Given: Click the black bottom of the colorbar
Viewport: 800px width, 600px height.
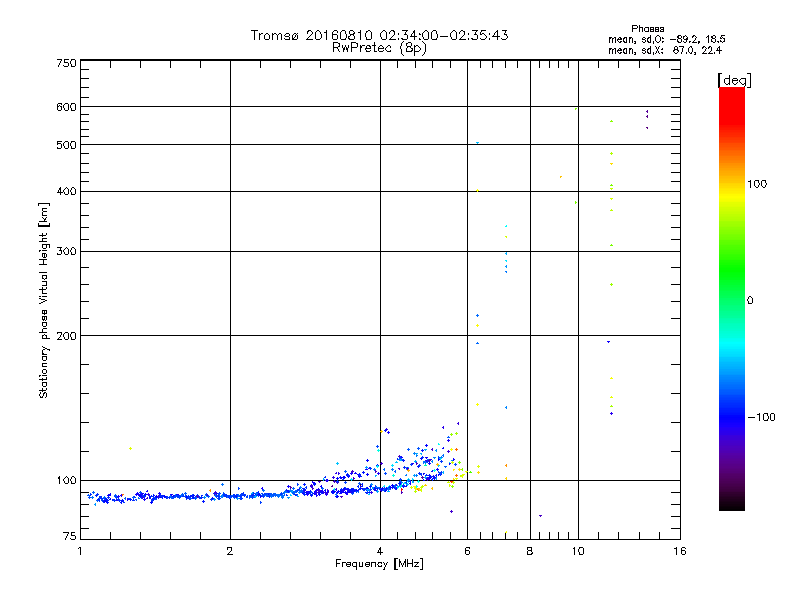Looking at the screenshot, I should [x=732, y=505].
